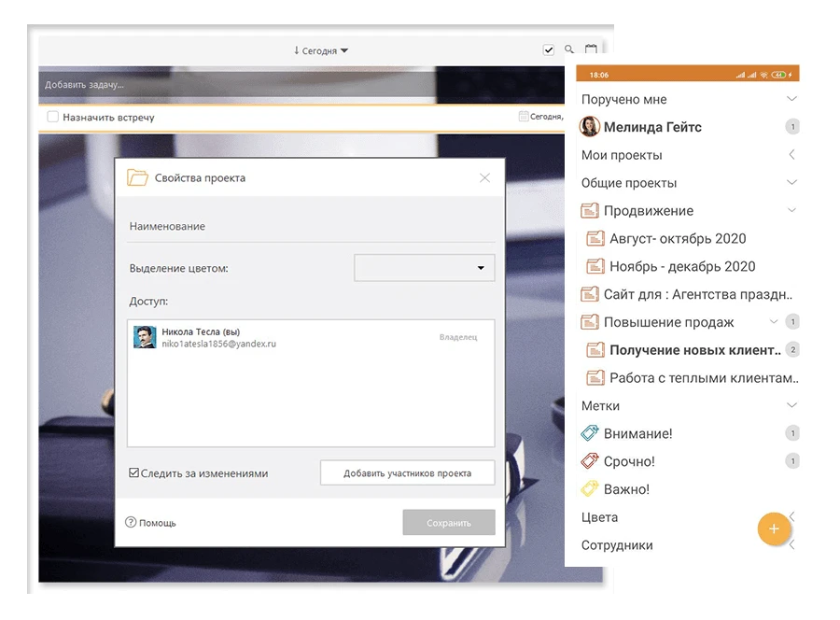
Task: Click the search magnifier icon in top toolbar
Action: click(x=569, y=50)
